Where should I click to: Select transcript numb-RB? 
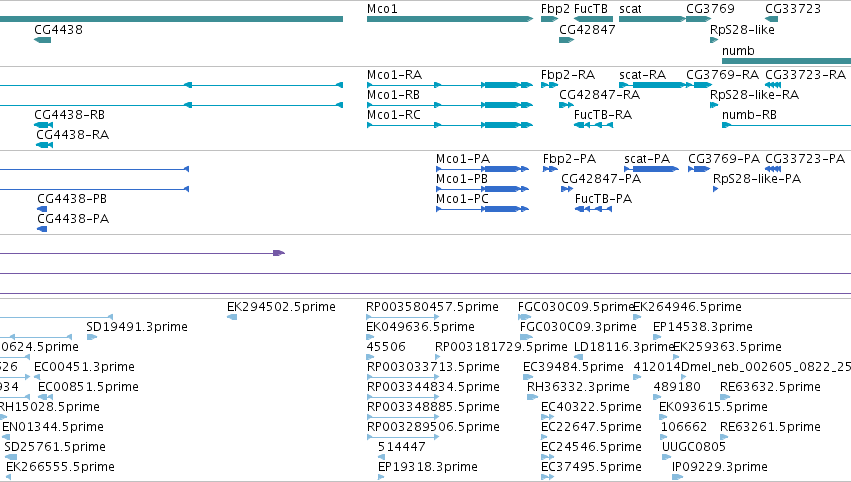(x=750, y=115)
